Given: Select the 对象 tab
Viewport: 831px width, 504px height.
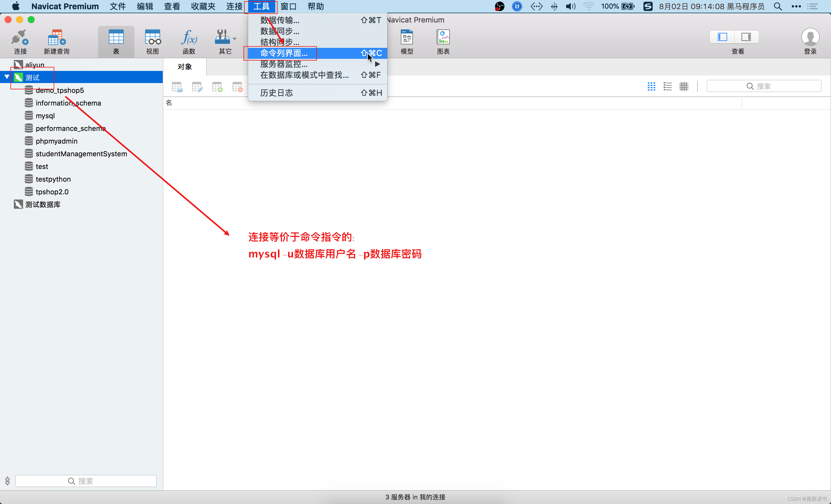Looking at the screenshot, I should 185,67.
